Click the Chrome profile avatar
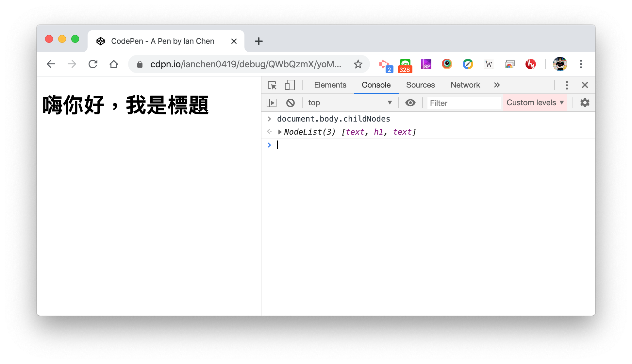The height and width of the screenshot is (364, 632). [560, 64]
